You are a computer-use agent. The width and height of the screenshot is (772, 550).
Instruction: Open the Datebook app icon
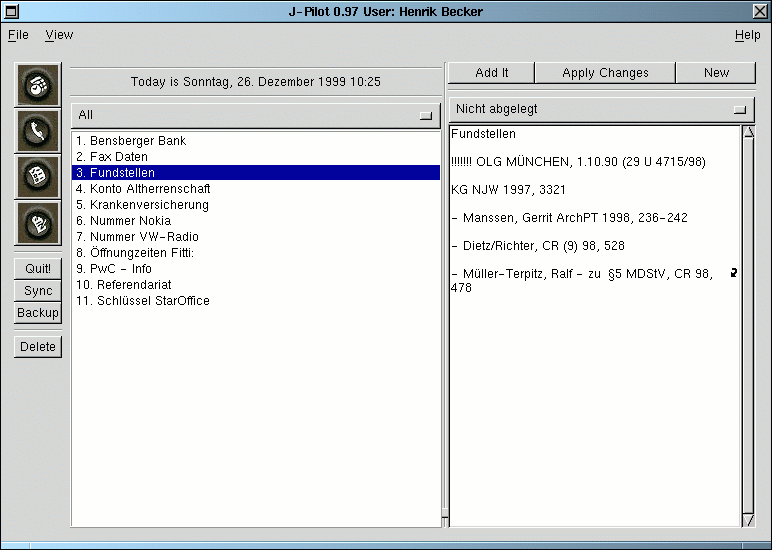pos(38,85)
